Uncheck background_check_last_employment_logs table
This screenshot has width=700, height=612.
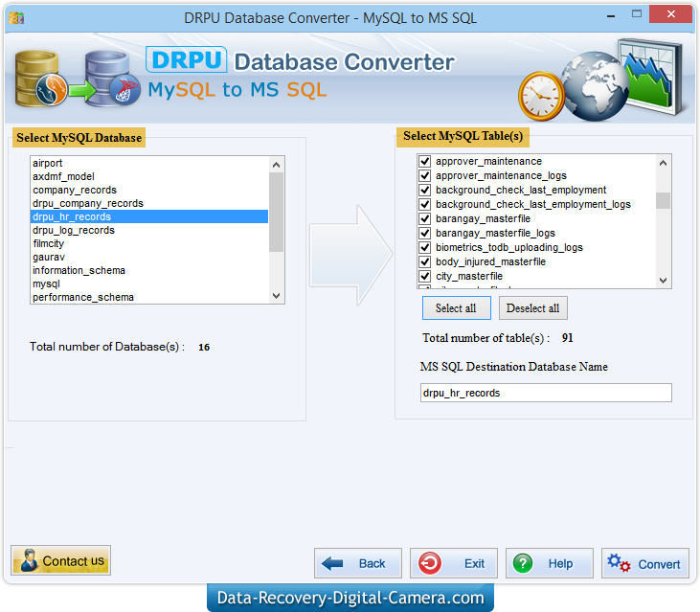(424, 204)
